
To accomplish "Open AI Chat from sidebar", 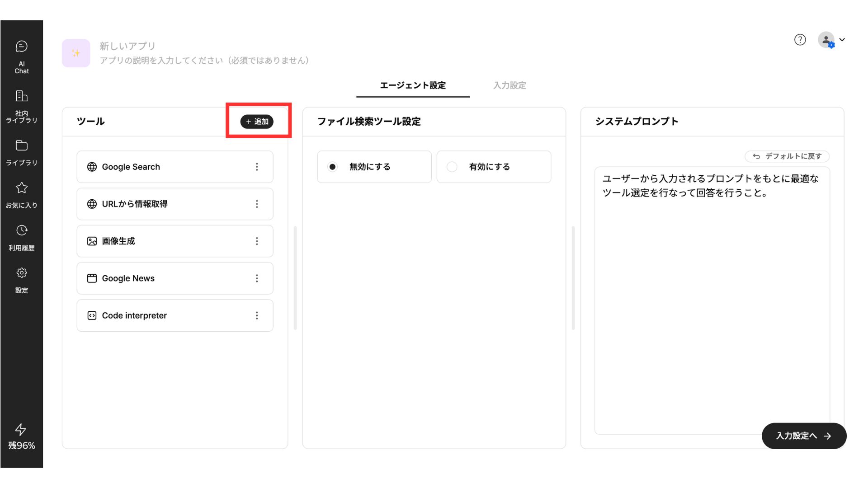I will 21,47.
